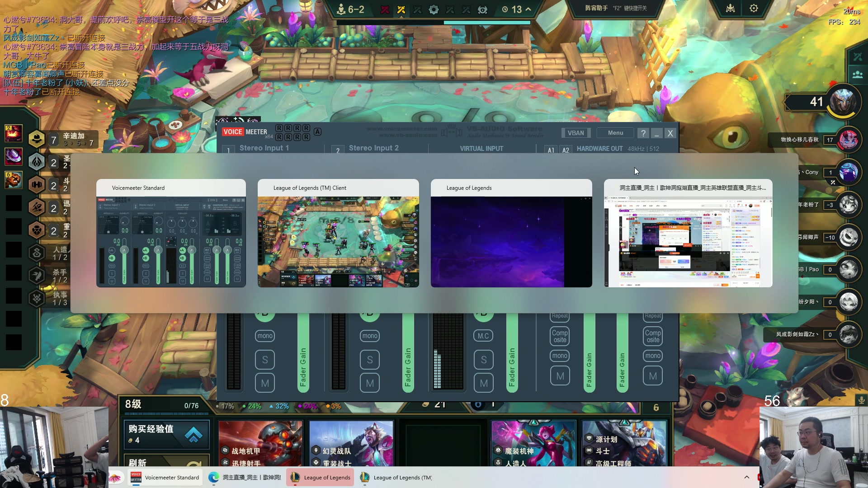Open Voicemeeter help question mark button
868x488 pixels.
[643, 133]
